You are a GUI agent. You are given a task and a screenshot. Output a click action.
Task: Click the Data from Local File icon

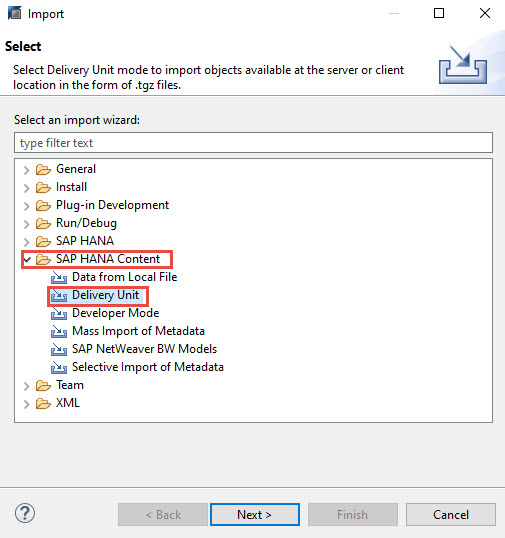click(x=59, y=277)
